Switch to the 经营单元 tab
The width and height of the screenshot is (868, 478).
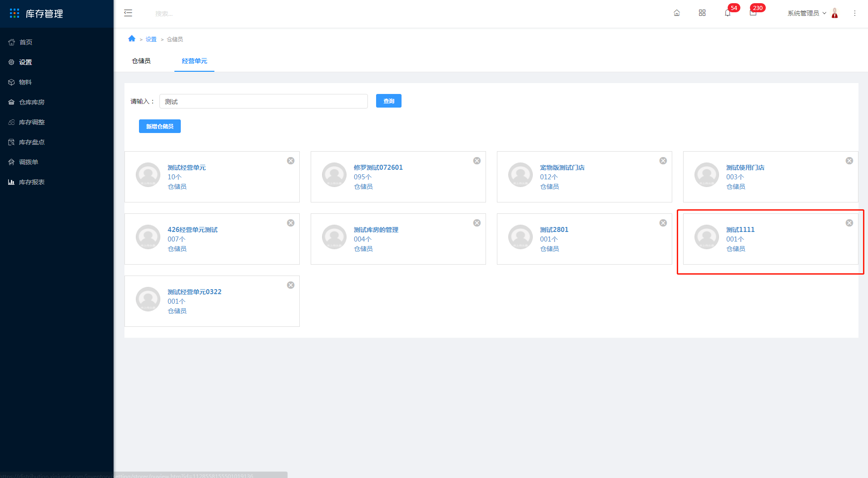click(194, 61)
